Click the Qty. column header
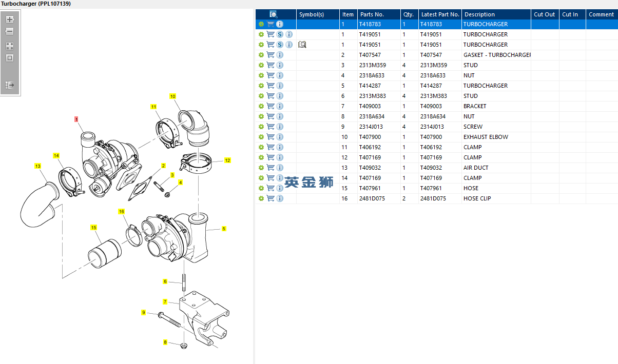Image resolution: width=618 pixels, height=364 pixels. click(409, 14)
